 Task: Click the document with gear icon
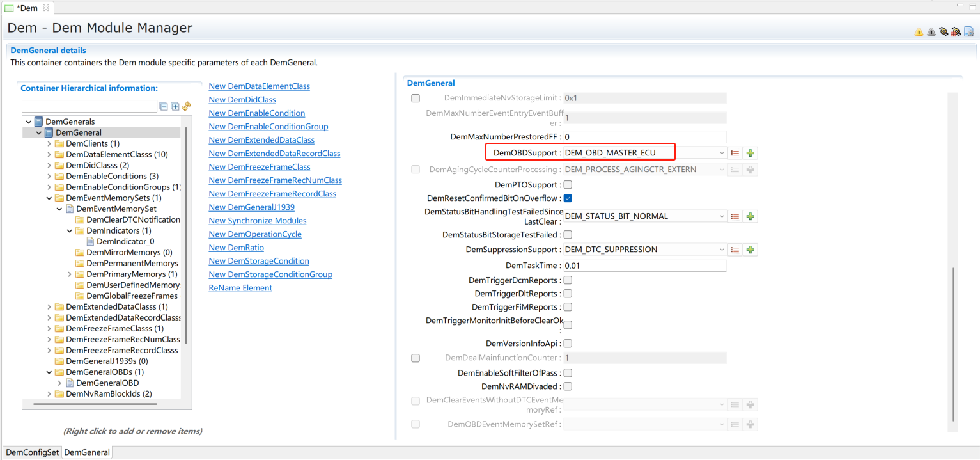968,31
